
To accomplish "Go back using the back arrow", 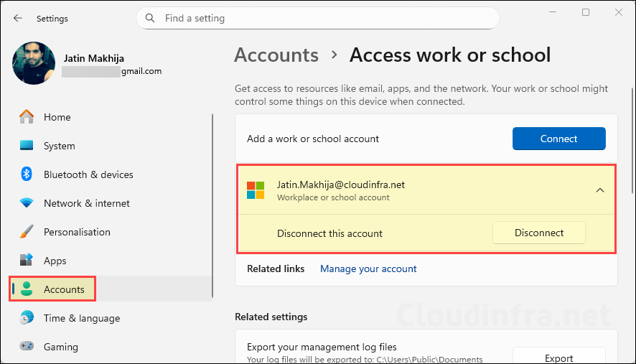I will click(x=18, y=18).
